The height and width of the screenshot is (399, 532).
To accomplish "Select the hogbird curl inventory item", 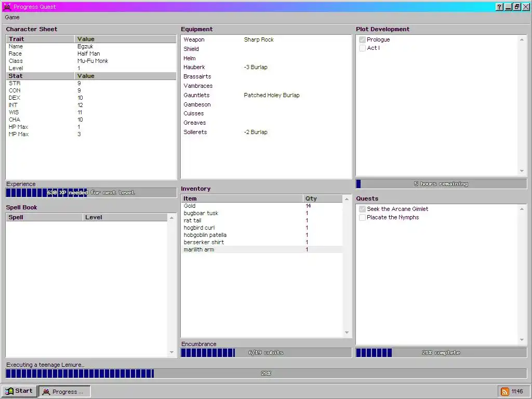I will pos(262,228).
